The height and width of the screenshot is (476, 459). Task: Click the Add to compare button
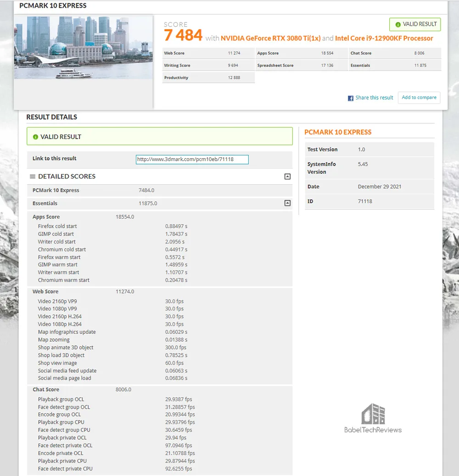point(419,97)
